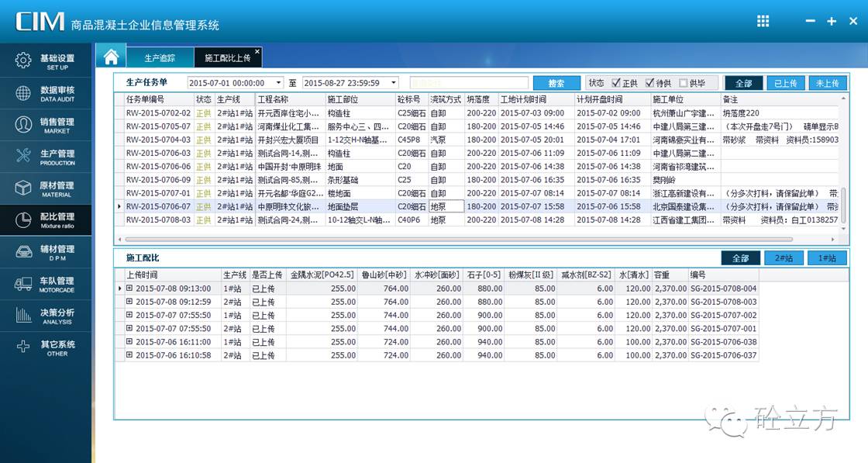Image resolution: width=868 pixels, height=463 pixels.
Task: Open 决策分析 Analysis chart icon
Action: pos(23,316)
